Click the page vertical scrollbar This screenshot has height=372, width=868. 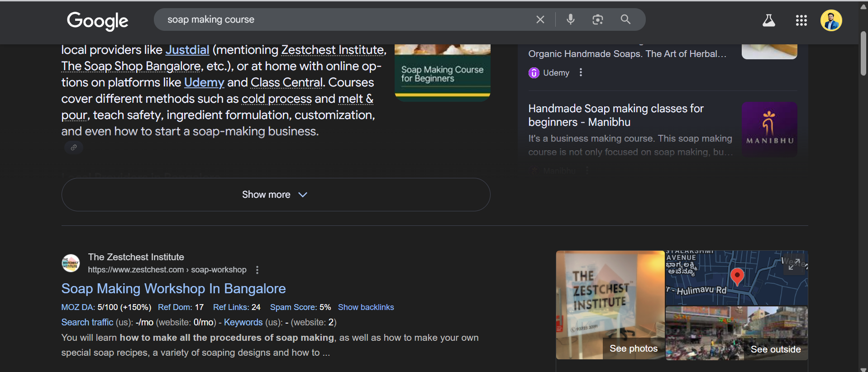tap(863, 54)
